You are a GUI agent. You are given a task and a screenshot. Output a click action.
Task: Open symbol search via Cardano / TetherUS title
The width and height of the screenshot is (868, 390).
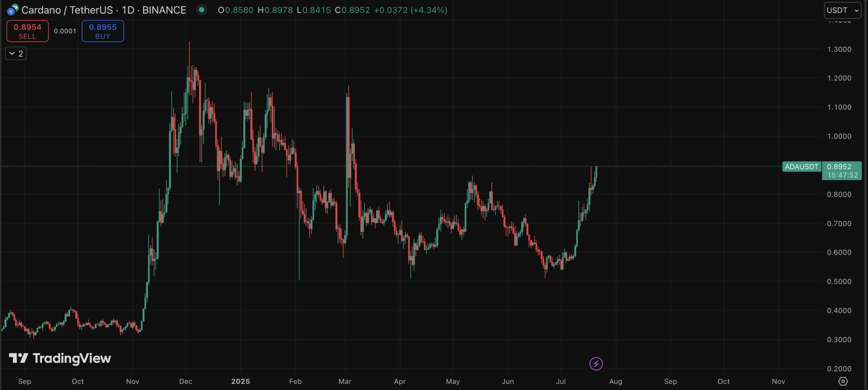(68, 10)
